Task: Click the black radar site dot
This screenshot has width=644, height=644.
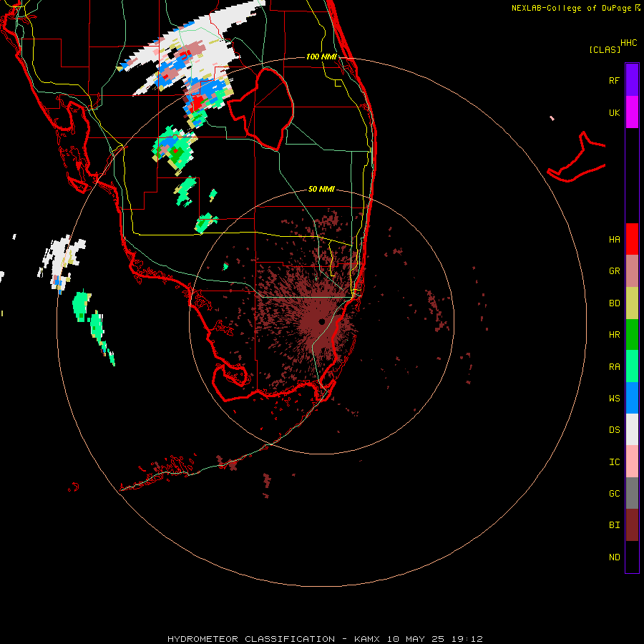Action: [321, 321]
